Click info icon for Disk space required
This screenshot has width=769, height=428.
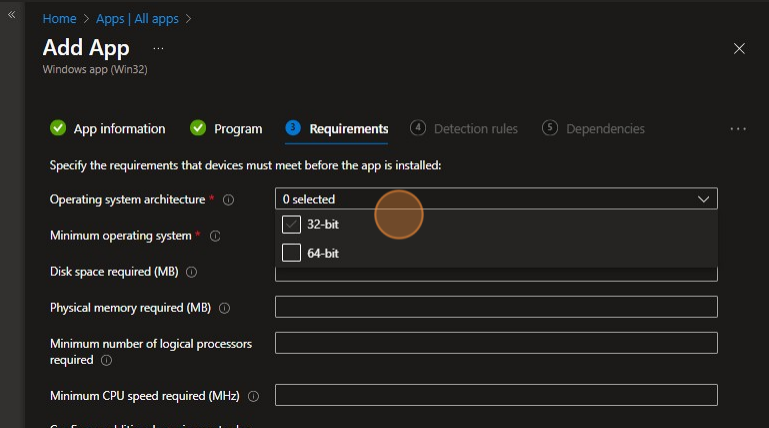tap(191, 272)
